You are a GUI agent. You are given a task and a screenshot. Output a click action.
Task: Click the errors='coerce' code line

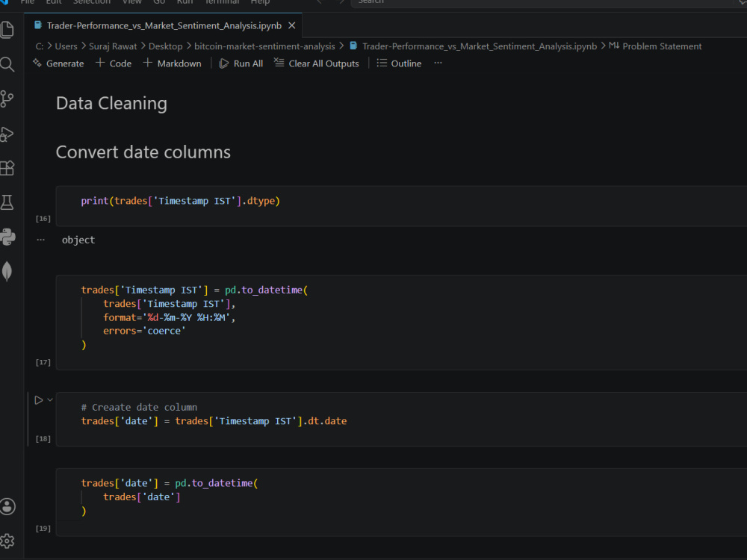(x=144, y=331)
